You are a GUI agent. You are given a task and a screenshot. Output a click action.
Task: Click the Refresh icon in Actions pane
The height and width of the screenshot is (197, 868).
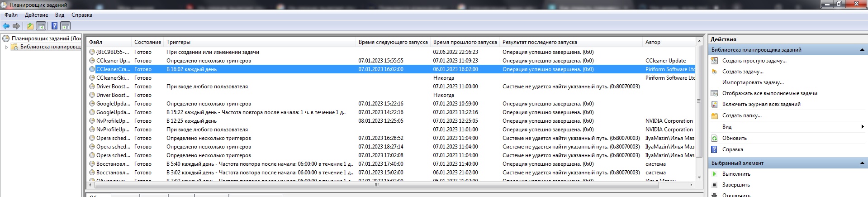tap(715, 138)
